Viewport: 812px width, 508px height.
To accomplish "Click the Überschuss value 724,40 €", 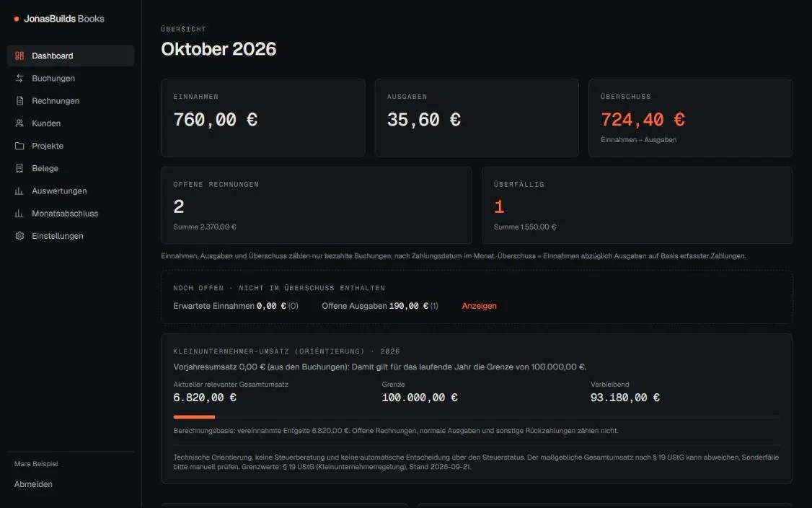I will coord(643,120).
